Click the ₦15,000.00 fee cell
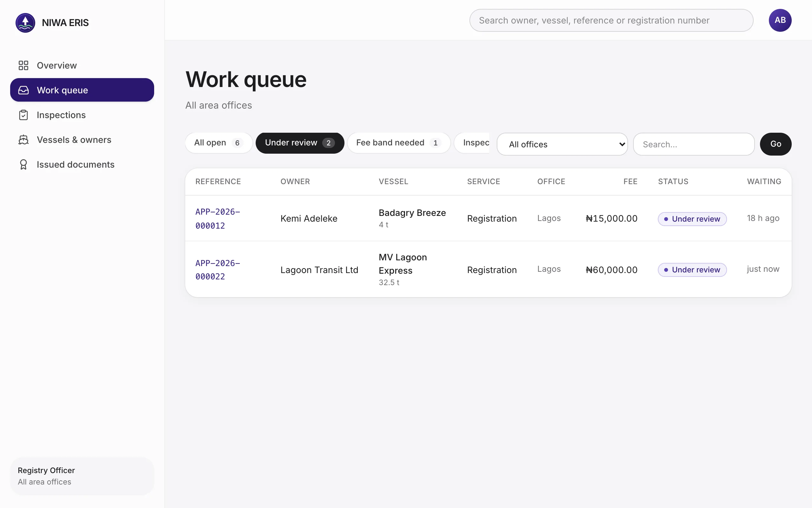812x508 pixels. (611, 219)
